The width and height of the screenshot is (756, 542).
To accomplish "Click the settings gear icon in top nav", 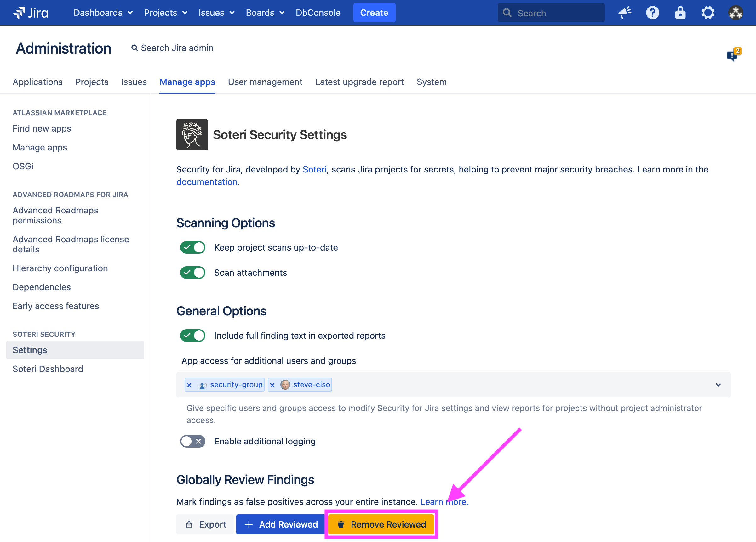I will [707, 13].
